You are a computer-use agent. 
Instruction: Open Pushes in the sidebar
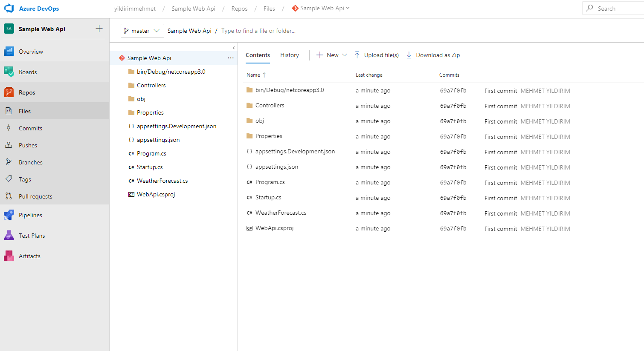(x=55, y=145)
